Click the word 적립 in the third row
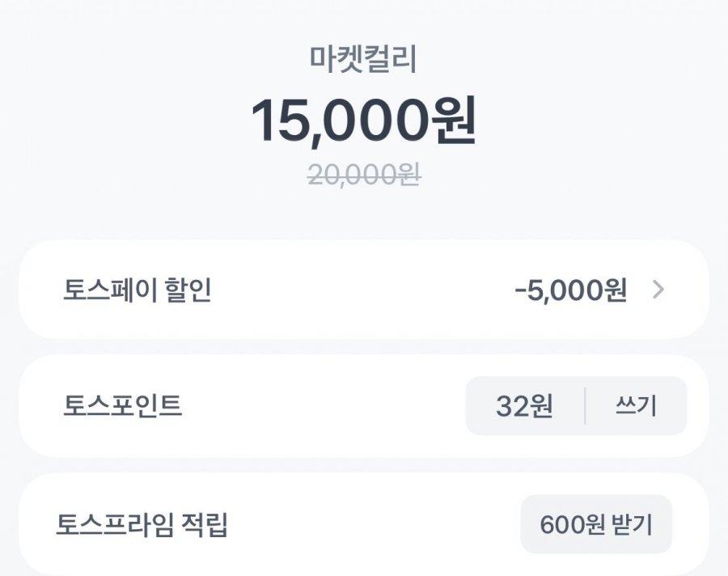Screen dimensions: 728x576 pyautogui.click(x=206, y=524)
